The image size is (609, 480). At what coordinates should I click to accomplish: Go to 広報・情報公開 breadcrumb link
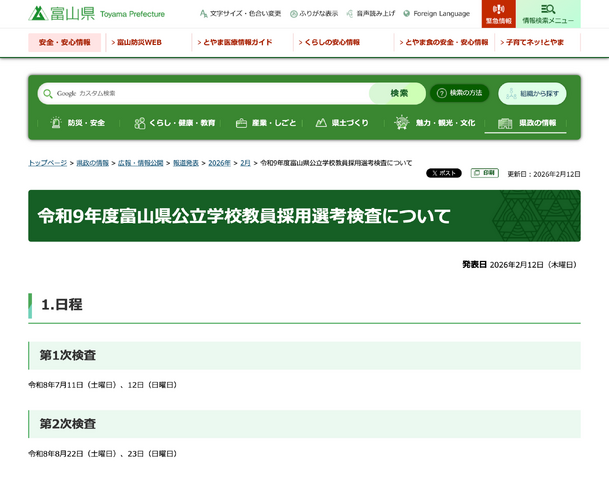point(141,163)
